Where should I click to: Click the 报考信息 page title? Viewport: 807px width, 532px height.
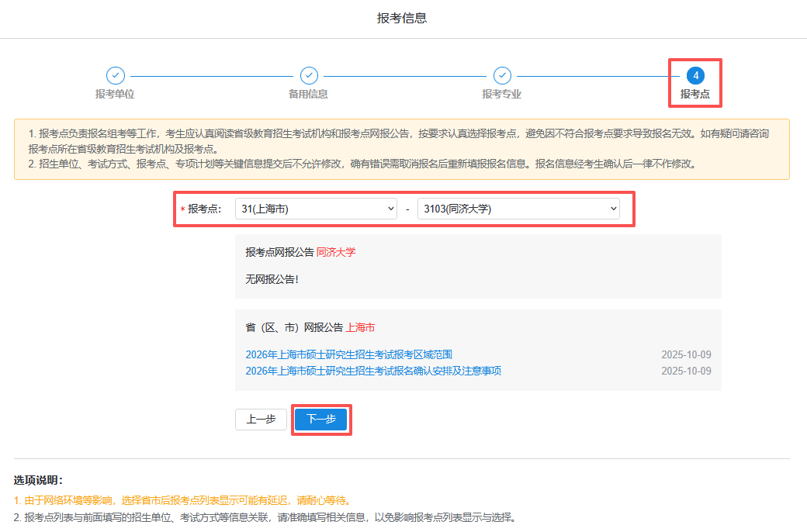(x=402, y=18)
